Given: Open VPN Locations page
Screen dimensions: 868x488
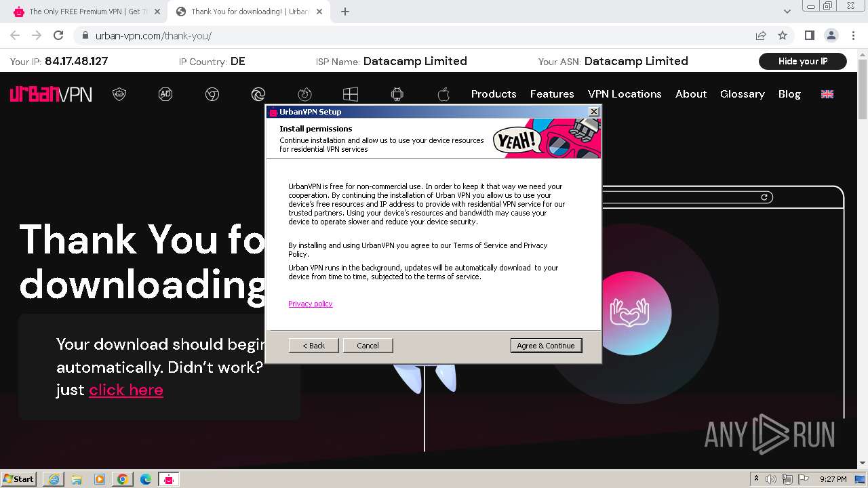Looking at the screenshot, I should (x=625, y=94).
